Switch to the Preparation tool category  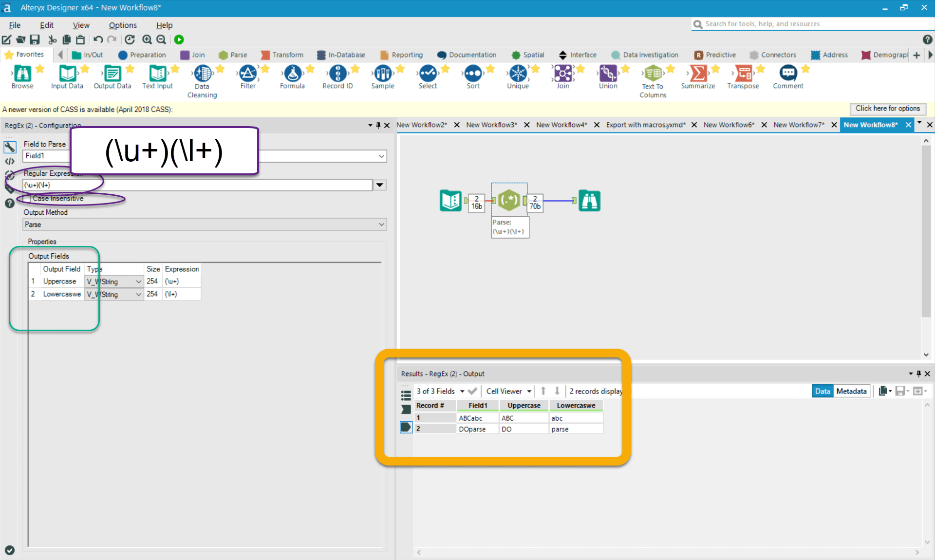(142, 55)
